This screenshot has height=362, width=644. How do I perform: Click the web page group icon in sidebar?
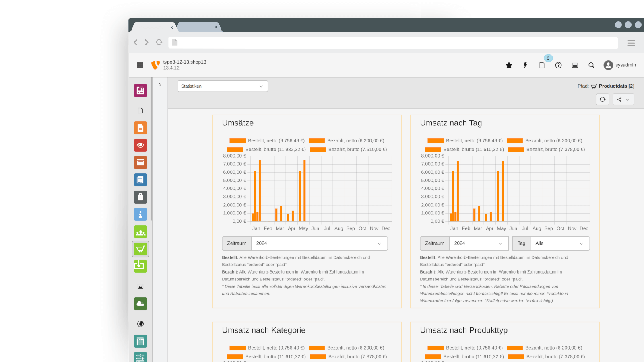point(140,111)
